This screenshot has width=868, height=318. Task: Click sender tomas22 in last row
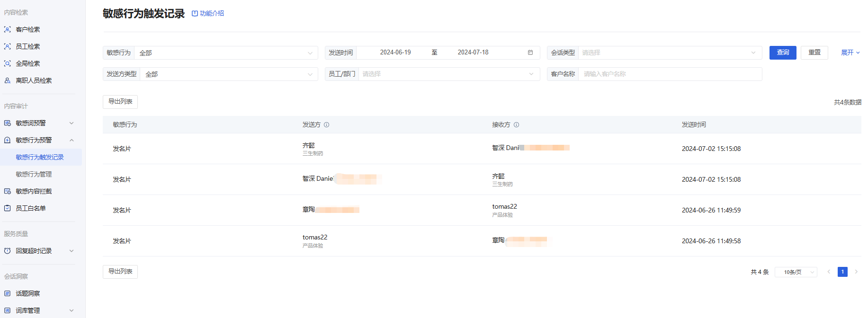[315, 238]
